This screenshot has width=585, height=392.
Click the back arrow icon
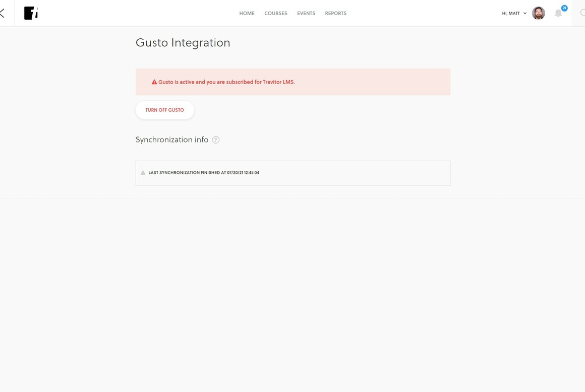point(2,14)
